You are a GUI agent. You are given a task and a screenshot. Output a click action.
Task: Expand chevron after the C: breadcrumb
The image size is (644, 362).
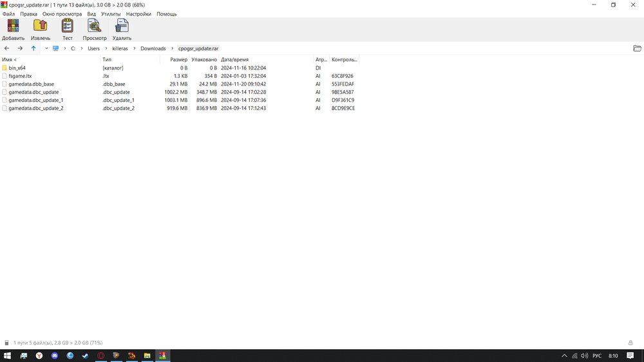click(82, 48)
